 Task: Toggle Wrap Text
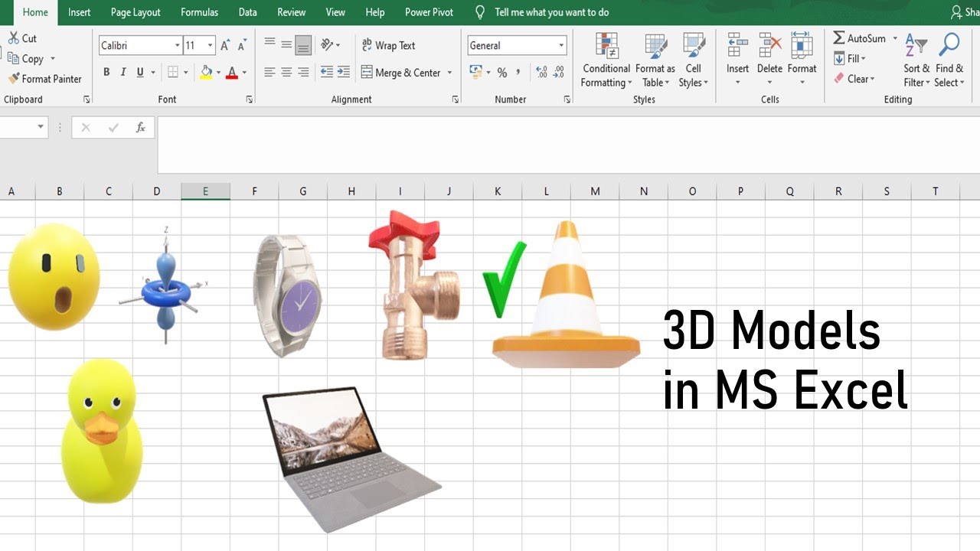(388, 45)
